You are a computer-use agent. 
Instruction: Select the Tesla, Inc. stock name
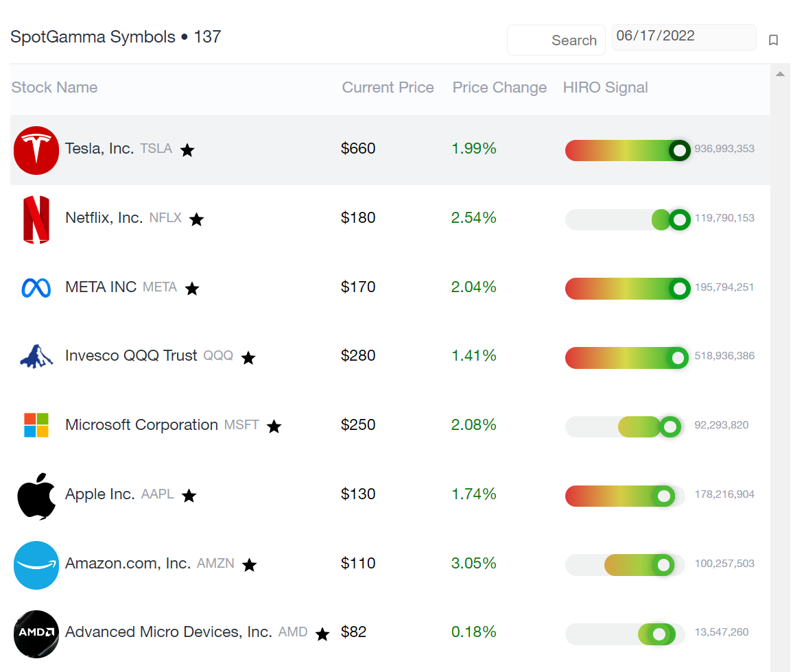pos(99,148)
